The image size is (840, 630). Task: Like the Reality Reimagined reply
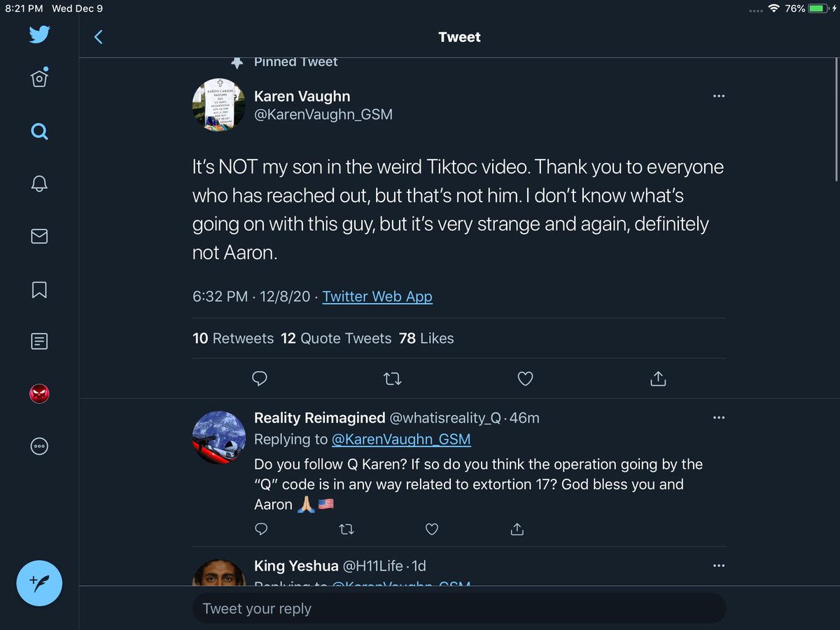click(432, 529)
